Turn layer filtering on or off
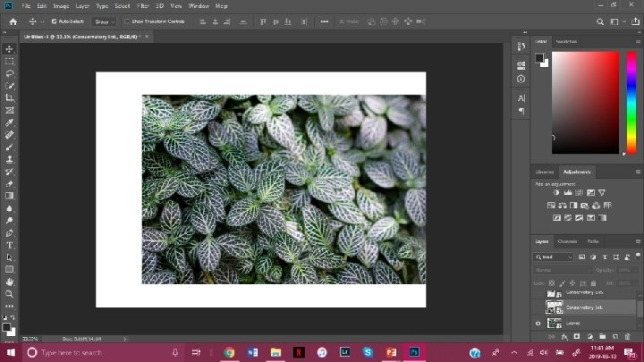644x362 pixels. coord(638,256)
